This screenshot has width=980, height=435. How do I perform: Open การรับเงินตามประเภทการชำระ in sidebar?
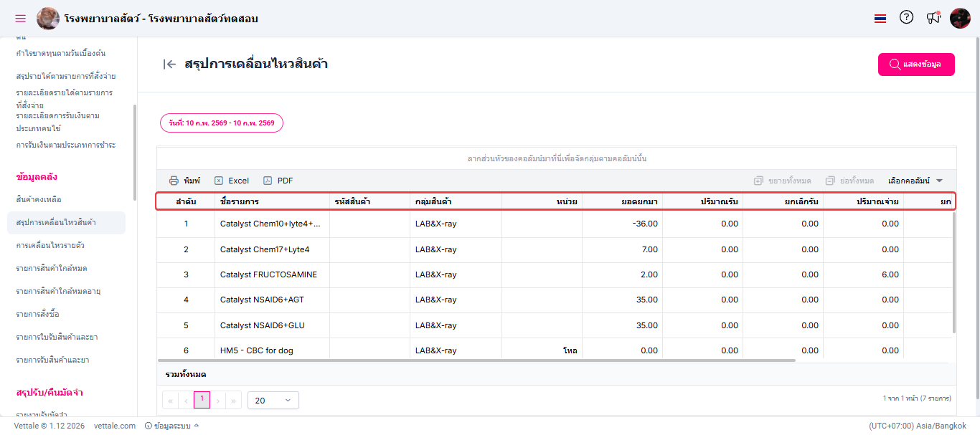(66, 145)
